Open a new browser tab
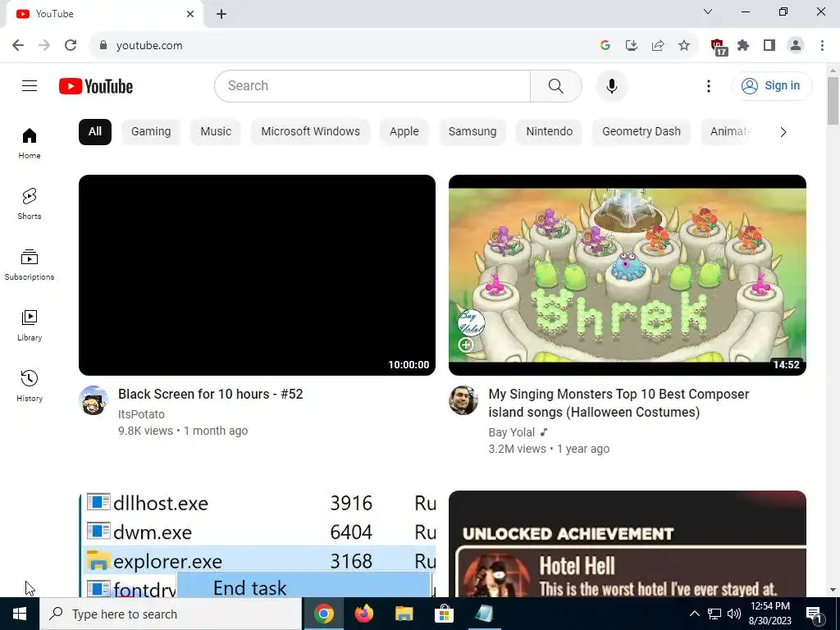 pyautogui.click(x=221, y=14)
